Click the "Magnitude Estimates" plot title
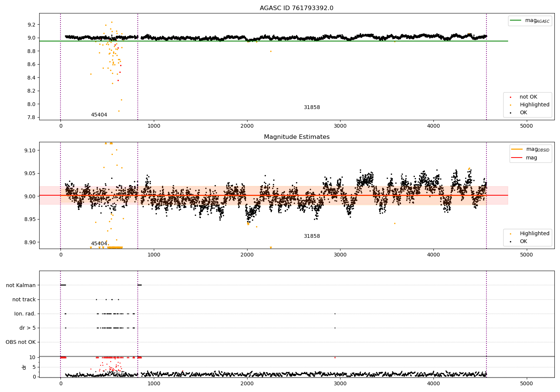This screenshot has width=560, height=392. (x=296, y=137)
